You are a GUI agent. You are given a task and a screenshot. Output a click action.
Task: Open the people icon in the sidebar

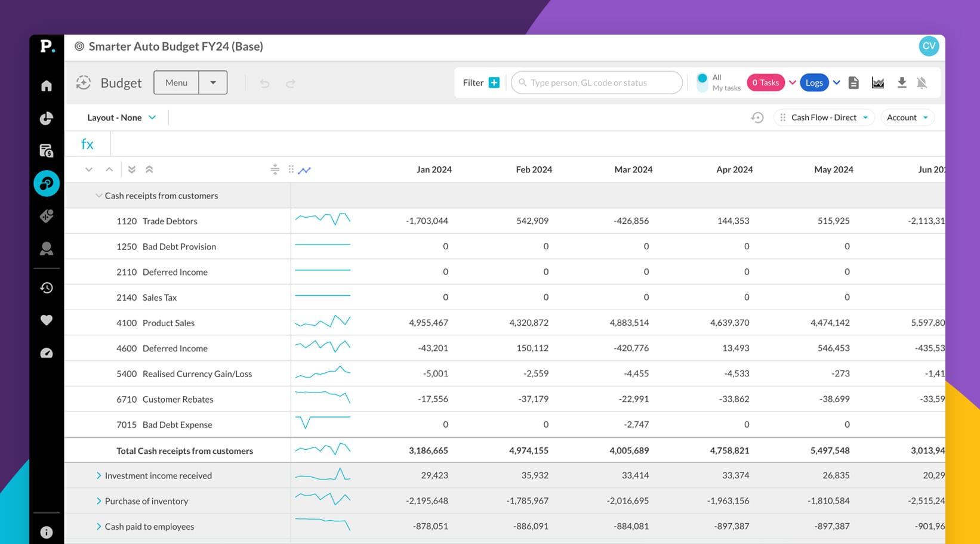click(46, 249)
